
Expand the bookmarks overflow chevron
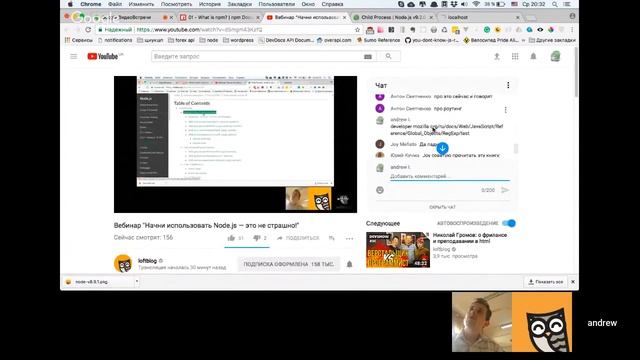[523, 40]
